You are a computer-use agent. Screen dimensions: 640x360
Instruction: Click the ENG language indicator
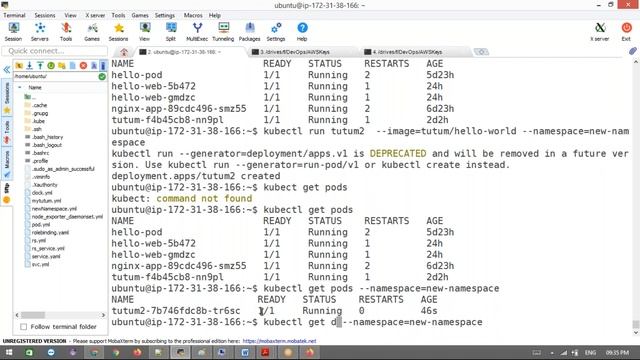[x=590, y=352]
